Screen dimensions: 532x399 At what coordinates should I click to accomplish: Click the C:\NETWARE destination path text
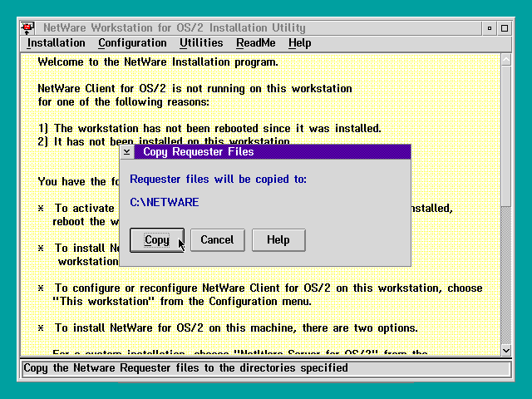click(x=165, y=202)
